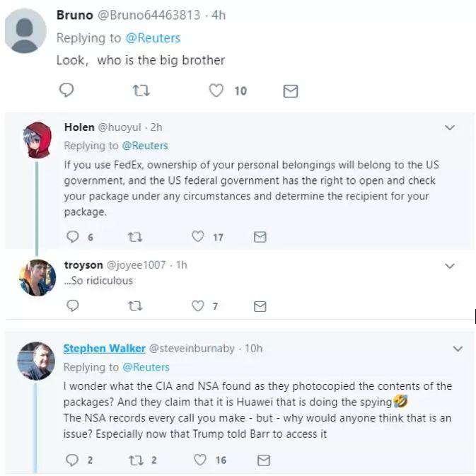This screenshot has height=476, width=476.
Task: View Holen's red-hooded profile avatar
Action: pos(37,140)
